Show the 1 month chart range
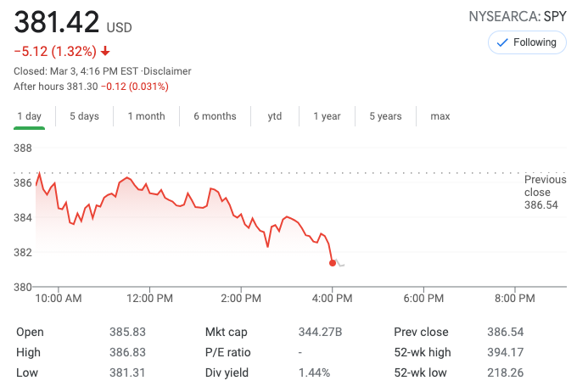Image resolution: width=588 pixels, height=392 pixels. pos(146,116)
